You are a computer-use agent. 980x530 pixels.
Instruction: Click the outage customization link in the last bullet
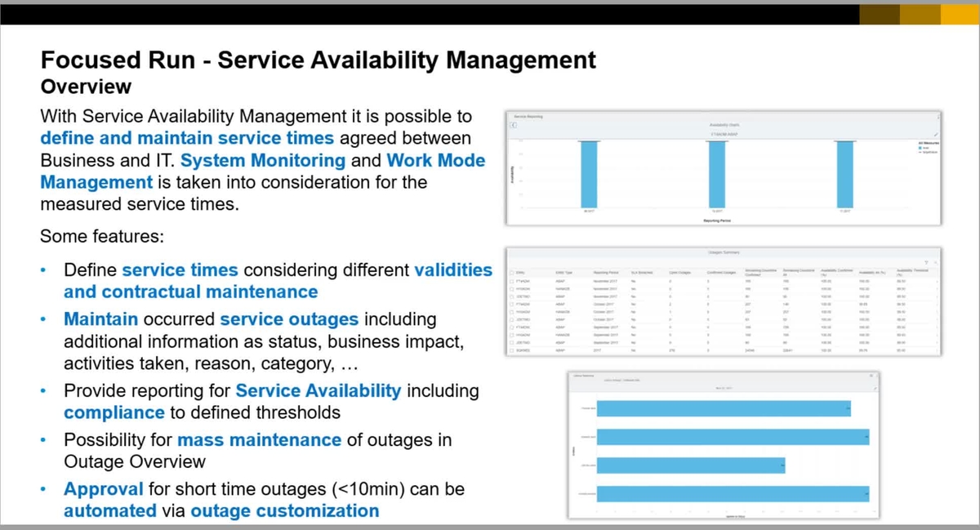pos(285,510)
